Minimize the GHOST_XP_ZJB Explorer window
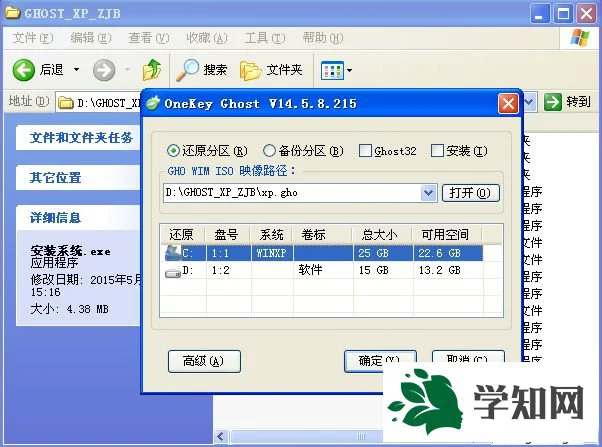 [x=541, y=14]
